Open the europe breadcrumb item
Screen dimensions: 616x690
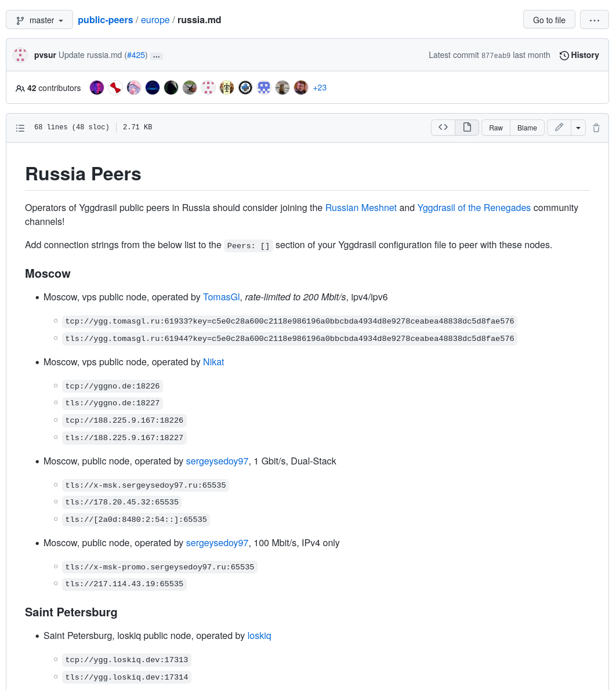coord(155,20)
